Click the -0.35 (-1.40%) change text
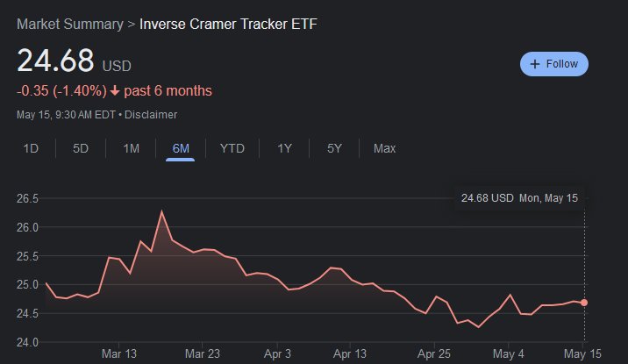The image size is (628, 364). (61, 91)
